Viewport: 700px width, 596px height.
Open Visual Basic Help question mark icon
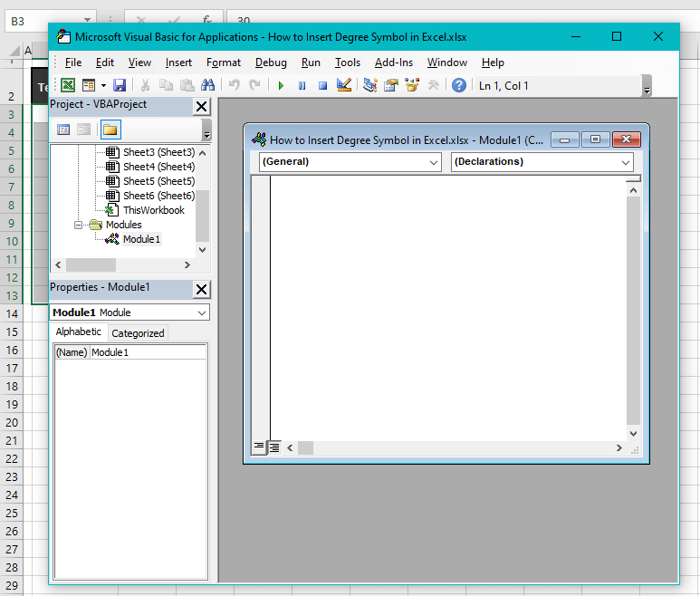[x=459, y=85]
